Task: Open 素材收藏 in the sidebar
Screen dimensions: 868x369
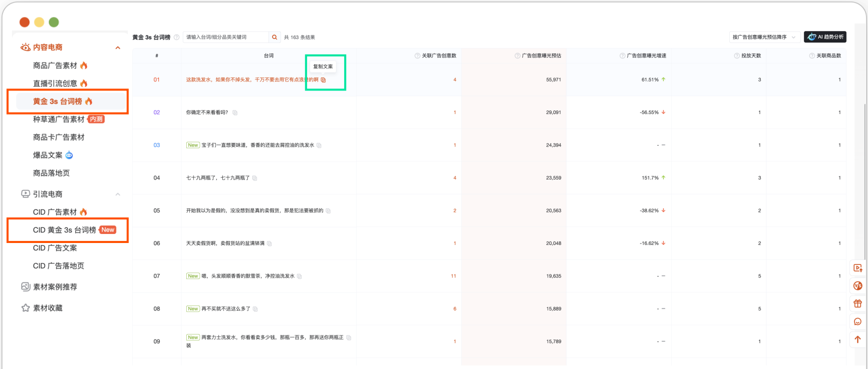Action: point(47,308)
